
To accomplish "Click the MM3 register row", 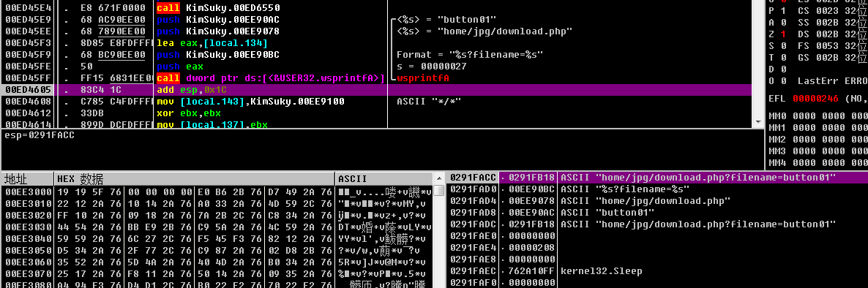I will tap(818, 151).
